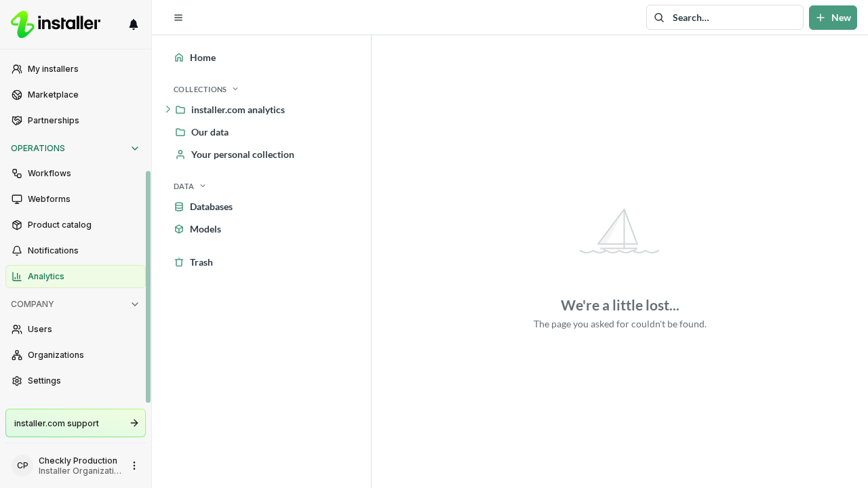Click the installer.com analytics folder icon
This screenshot has height=488, width=868.
click(180, 110)
